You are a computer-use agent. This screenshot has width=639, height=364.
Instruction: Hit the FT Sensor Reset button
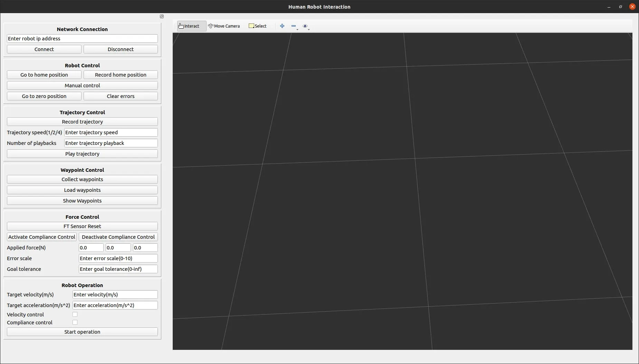tap(82, 226)
